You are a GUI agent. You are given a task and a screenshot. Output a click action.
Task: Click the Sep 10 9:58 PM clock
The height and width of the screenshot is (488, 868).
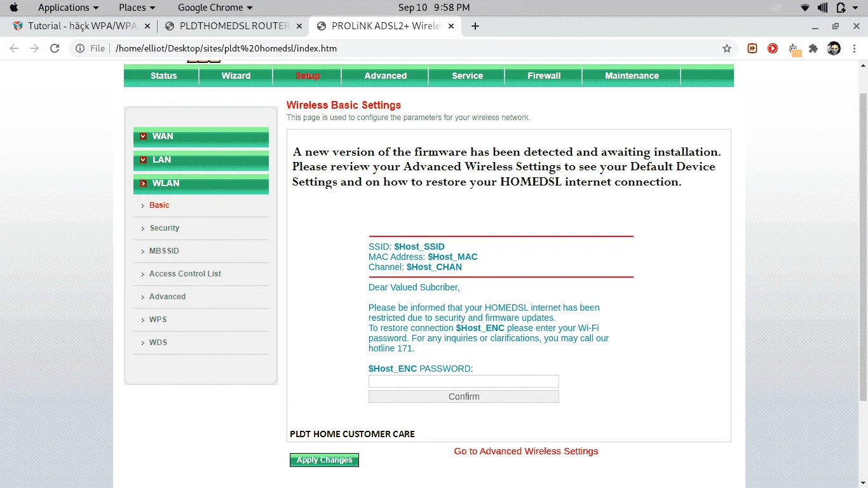[x=434, y=8]
